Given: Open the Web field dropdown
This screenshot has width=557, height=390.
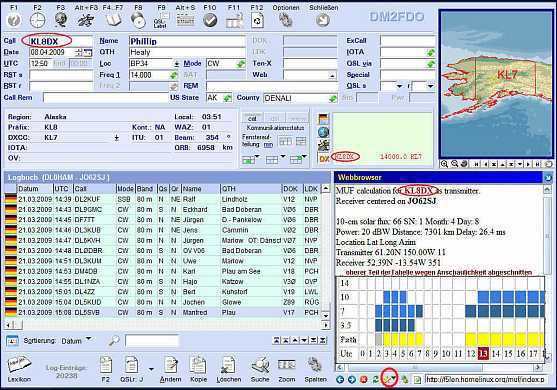Looking at the screenshot, I should click(x=332, y=75).
